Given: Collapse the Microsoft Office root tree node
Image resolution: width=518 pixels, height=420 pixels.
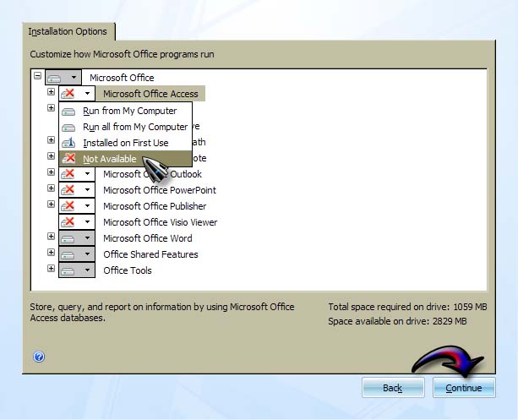Looking at the screenshot, I should point(37,76).
